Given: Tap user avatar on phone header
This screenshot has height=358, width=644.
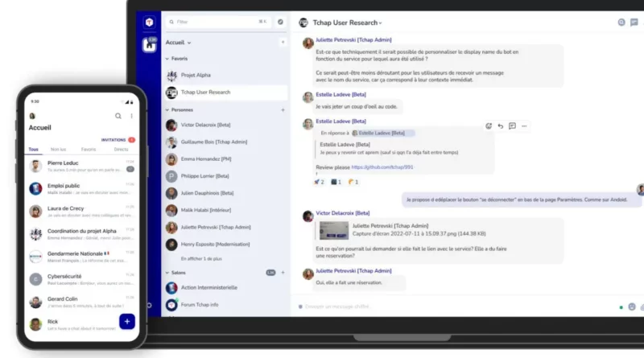Looking at the screenshot, I should pyautogui.click(x=32, y=116).
